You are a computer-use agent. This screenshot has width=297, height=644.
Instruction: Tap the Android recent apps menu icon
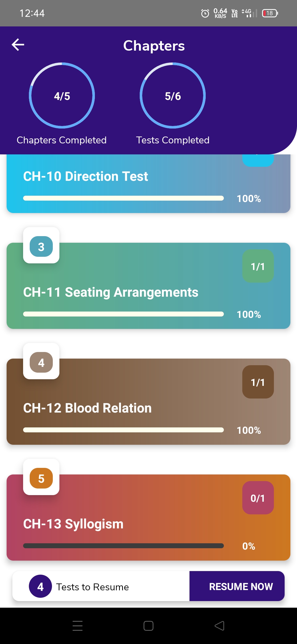pyautogui.click(x=78, y=626)
